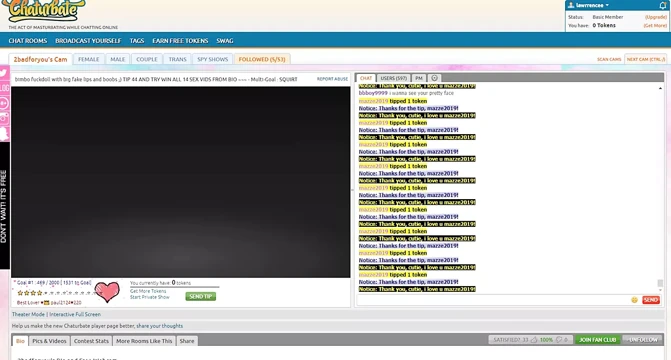Open the notification bell
This screenshot has height=360, width=671.
click(663, 5)
